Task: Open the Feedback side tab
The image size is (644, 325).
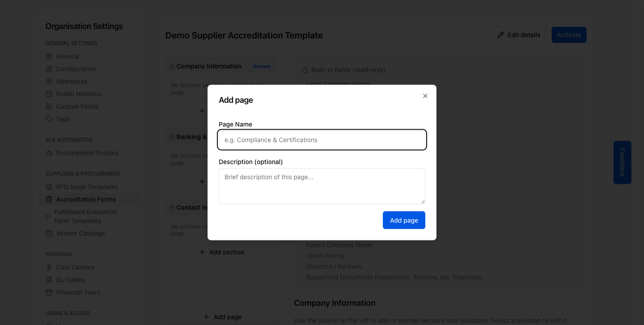Action: pyautogui.click(x=622, y=162)
